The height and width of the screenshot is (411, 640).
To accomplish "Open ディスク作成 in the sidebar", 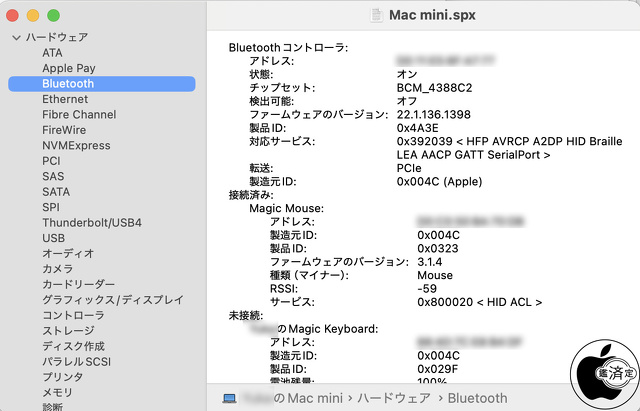I will (73, 346).
